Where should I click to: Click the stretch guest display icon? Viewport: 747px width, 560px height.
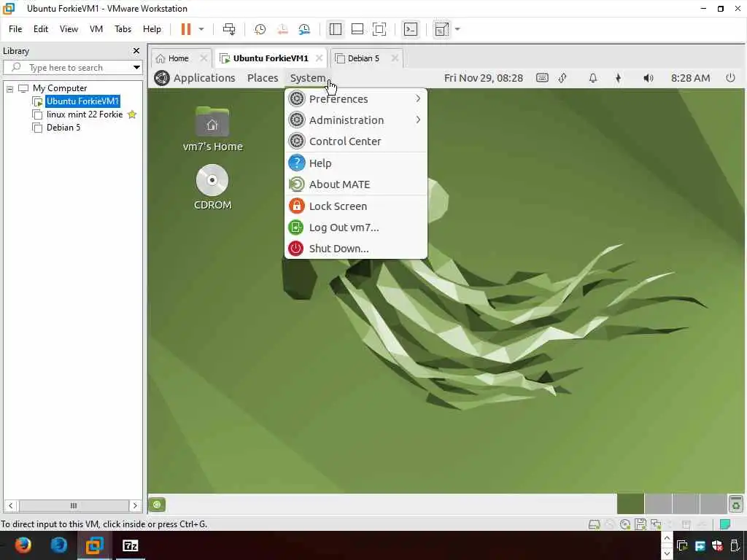(x=441, y=29)
